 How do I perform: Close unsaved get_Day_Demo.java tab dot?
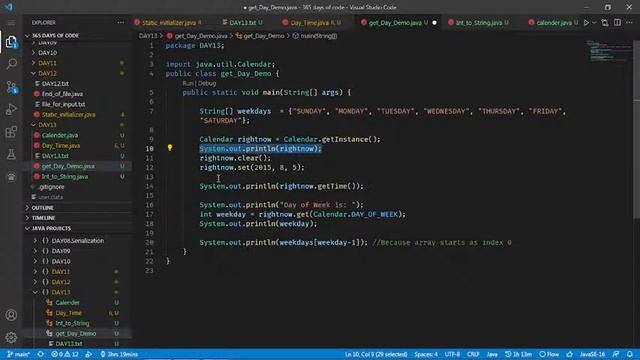434,23
